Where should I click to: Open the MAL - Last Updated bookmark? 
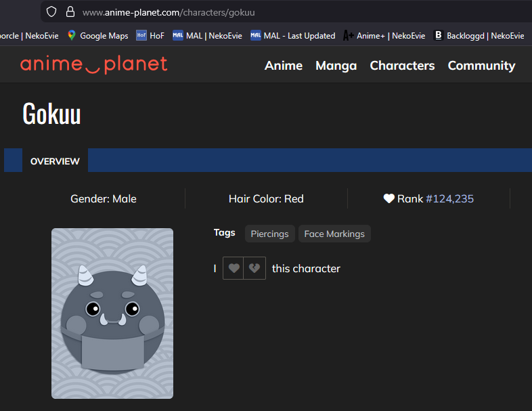pos(293,36)
